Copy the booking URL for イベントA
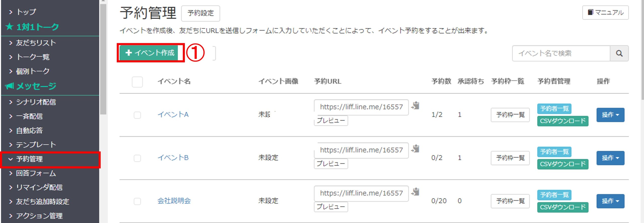Viewport: 644px width, 223px height. tap(416, 105)
